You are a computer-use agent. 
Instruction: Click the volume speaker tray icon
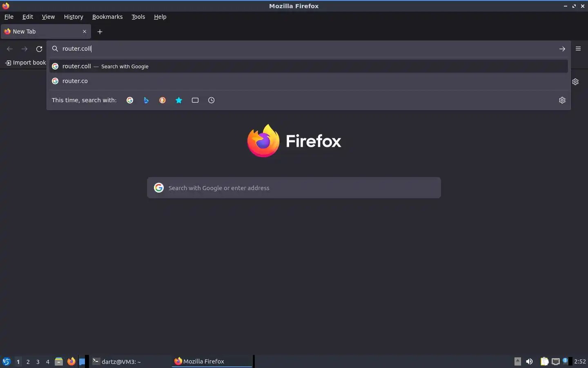pos(529,361)
